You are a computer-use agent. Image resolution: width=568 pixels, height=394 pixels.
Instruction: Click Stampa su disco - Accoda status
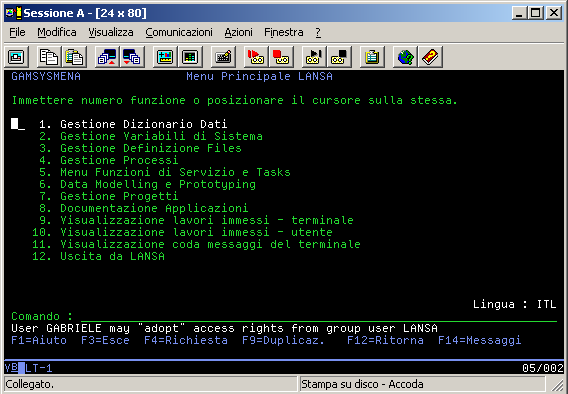pyautogui.click(x=362, y=384)
